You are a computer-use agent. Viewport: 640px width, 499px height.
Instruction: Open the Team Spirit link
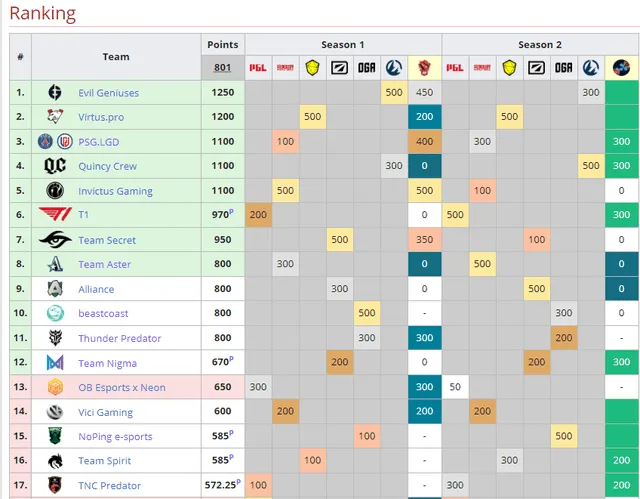(104, 461)
